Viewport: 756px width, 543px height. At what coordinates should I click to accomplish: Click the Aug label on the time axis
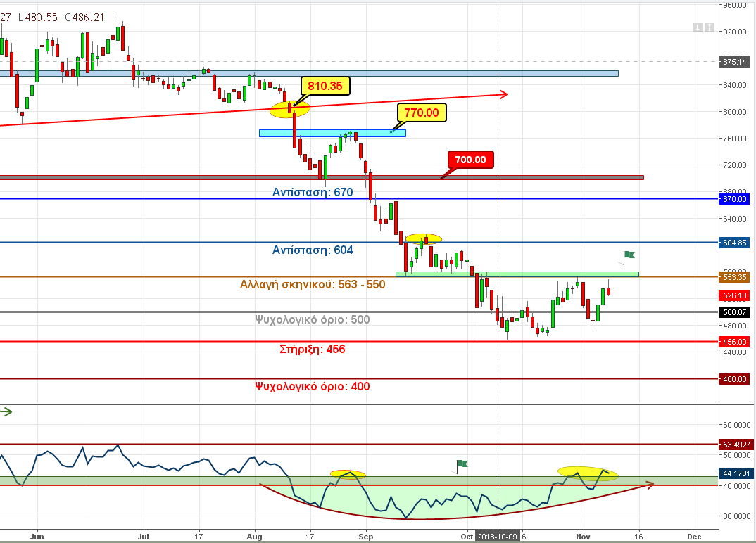255,537
